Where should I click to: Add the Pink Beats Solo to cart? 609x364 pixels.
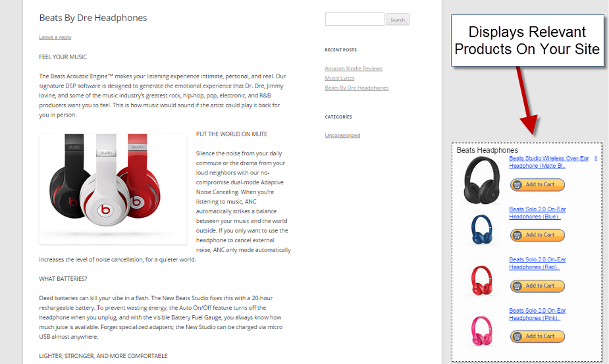pyautogui.click(x=537, y=336)
